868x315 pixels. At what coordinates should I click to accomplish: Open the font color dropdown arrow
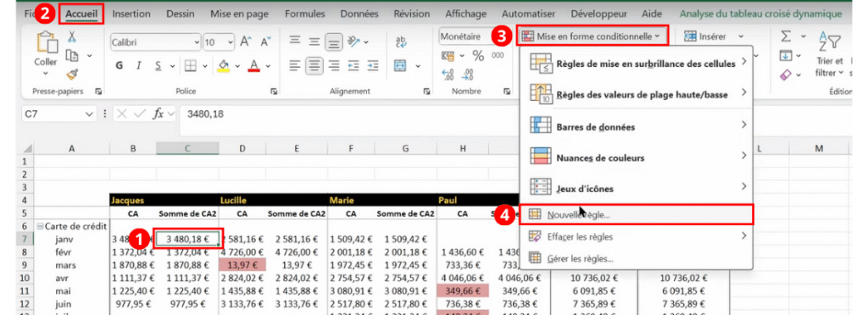click(268, 66)
